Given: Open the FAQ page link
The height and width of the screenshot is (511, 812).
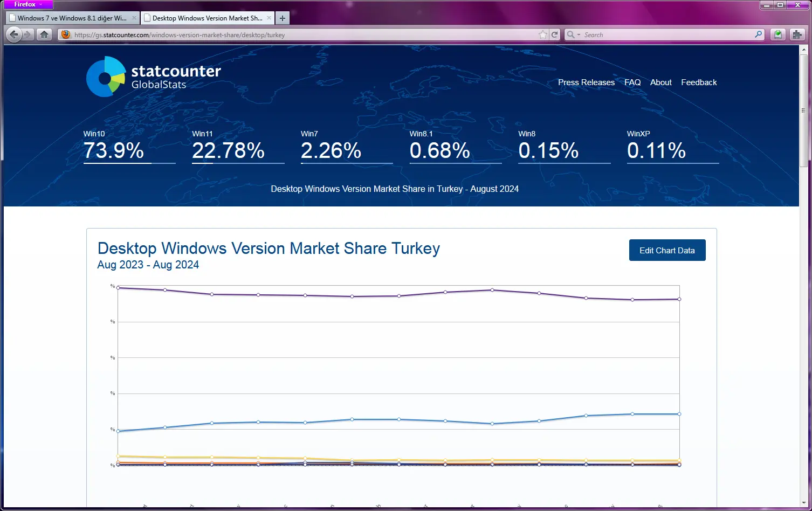Looking at the screenshot, I should point(632,82).
